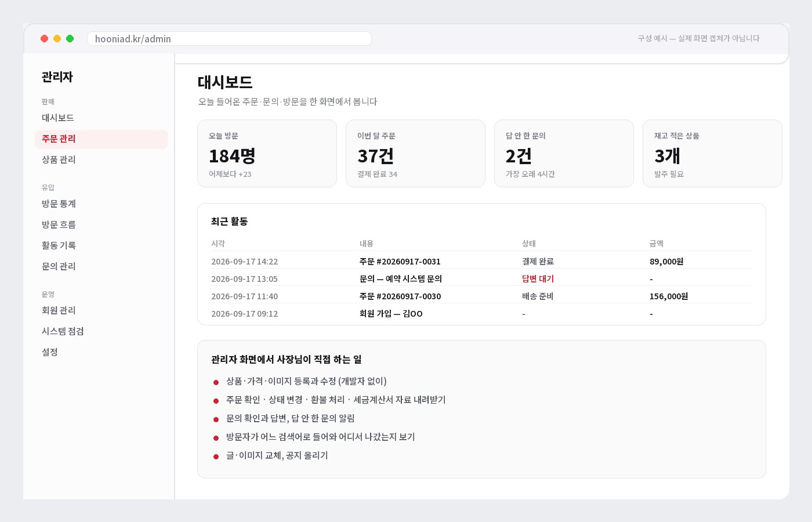Click 회원 가입 — 김OO entry
Image resolution: width=812 pixels, height=522 pixels.
click(x=391, y=314)
